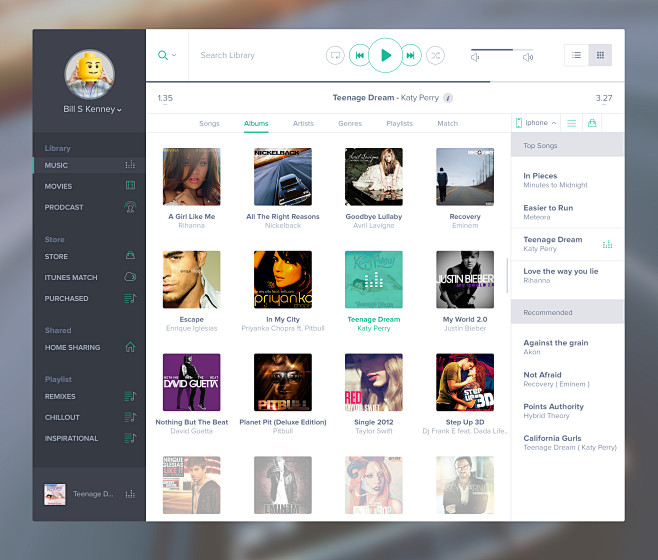Seek in the song progress bar

pyautogui.click(x=385, y=81)
